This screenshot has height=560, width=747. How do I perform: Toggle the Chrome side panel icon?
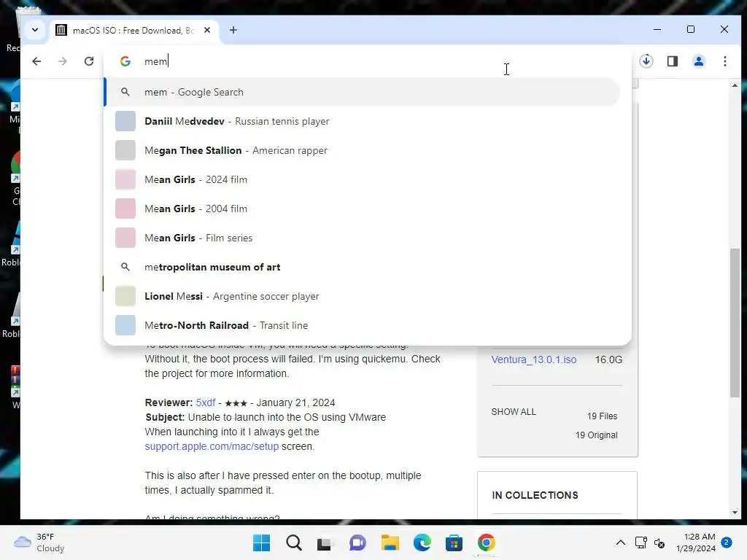click(x=672, y=61)
